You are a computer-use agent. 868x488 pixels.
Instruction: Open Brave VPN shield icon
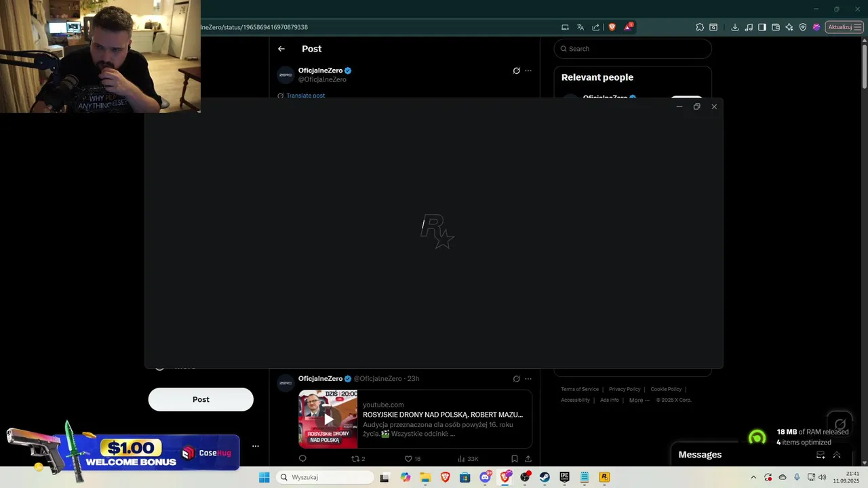coord(803,27)
